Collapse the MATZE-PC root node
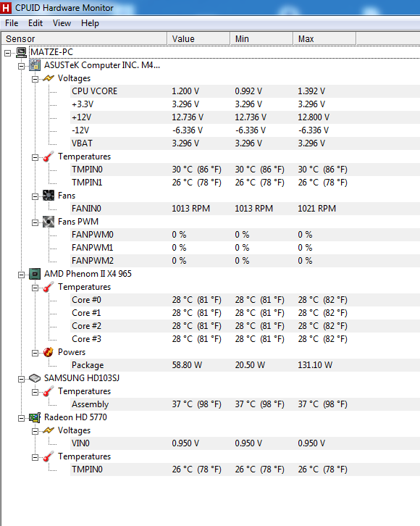 pos(8,53)
